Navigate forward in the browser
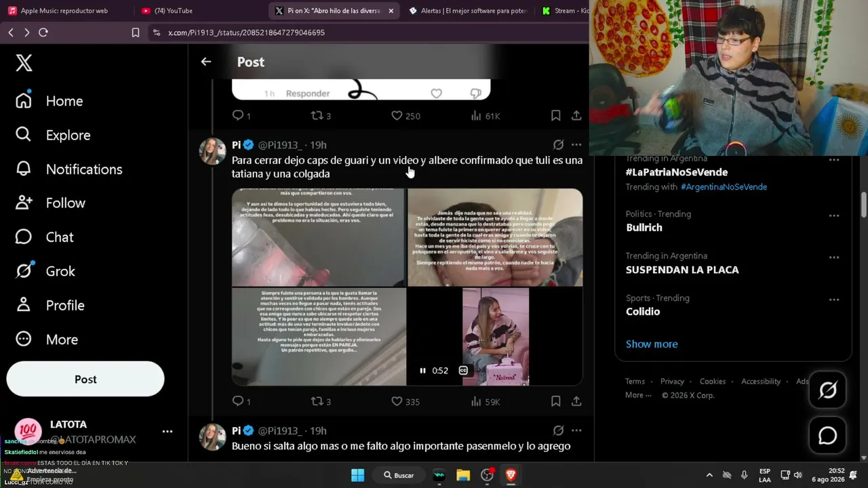This screenshot has width=868, height=488. [26, 33]
